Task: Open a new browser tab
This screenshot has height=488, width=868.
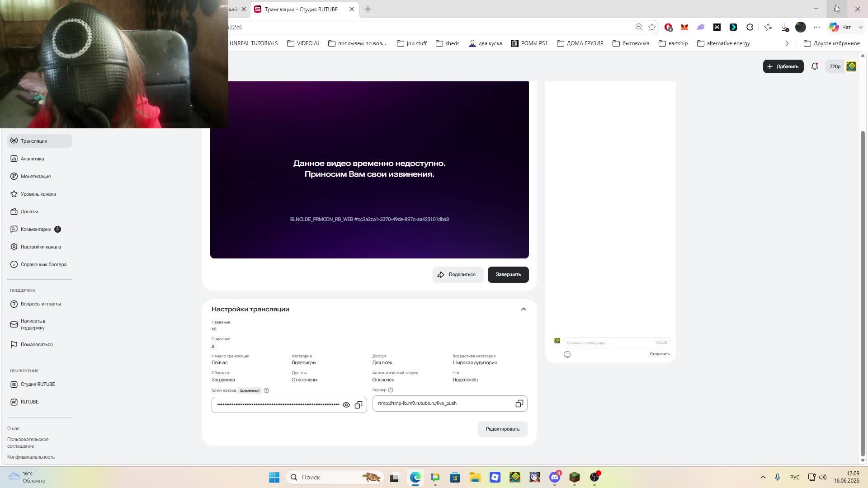Action: [x=368, y=9]
